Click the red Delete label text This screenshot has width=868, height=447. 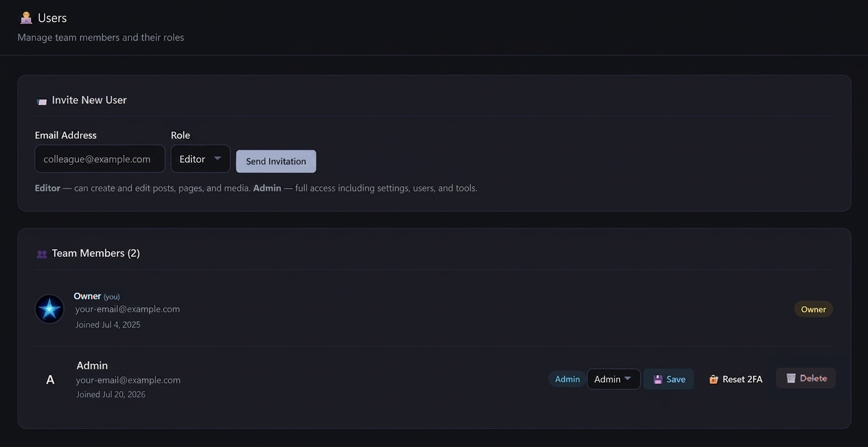(x=813, y=378)
